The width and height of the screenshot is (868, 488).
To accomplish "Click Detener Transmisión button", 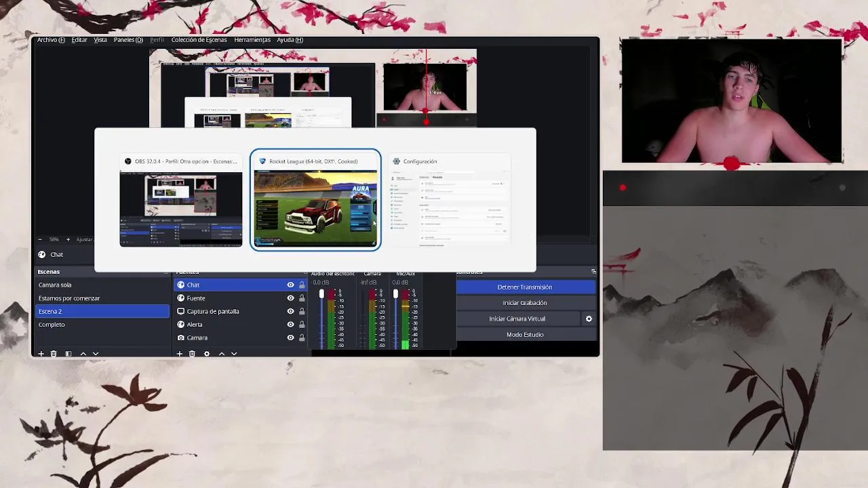I will (x=525, y=287).
